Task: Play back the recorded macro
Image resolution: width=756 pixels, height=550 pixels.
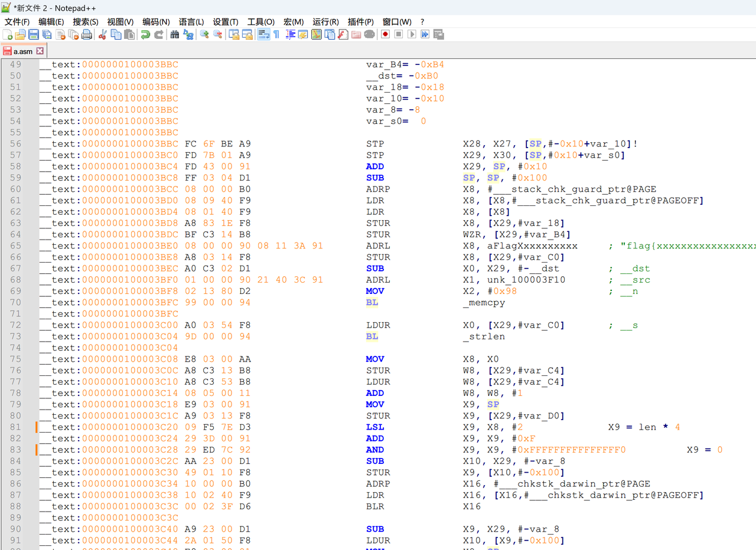Action: pyautogui.click(x=412, y=35)
